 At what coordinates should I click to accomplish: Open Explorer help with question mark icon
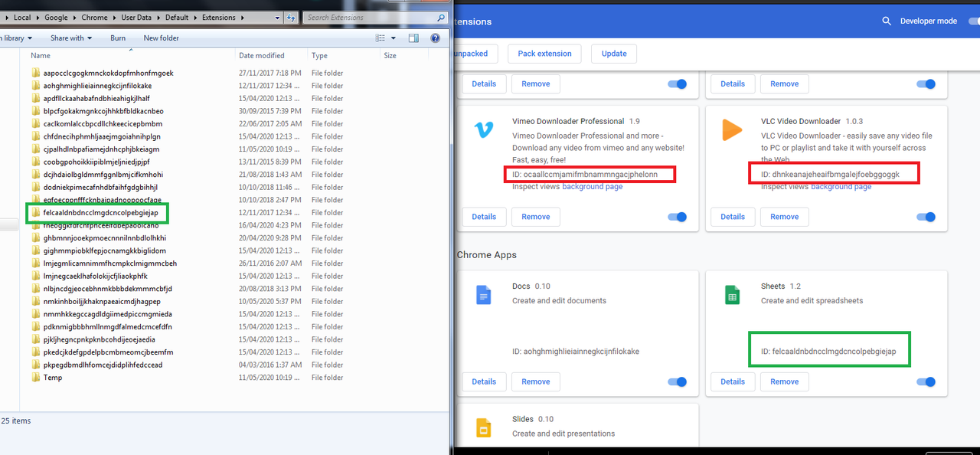(436, 38)
